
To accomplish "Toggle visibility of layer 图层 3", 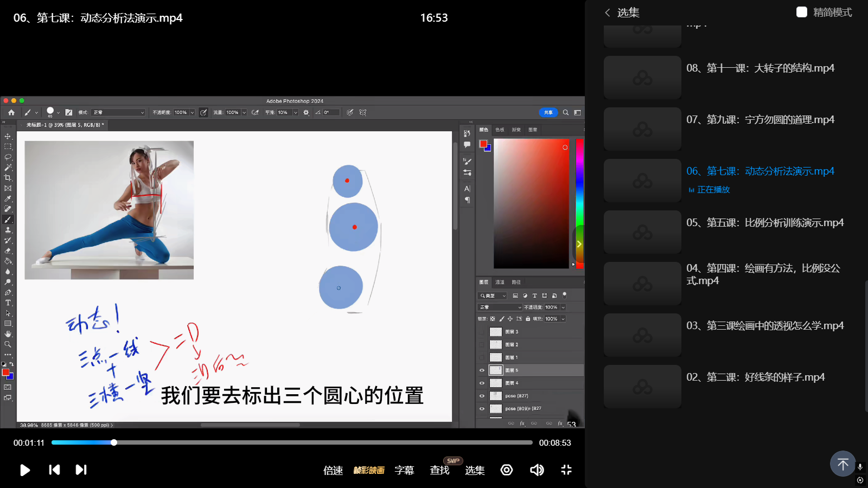I will tap(482, 332).
